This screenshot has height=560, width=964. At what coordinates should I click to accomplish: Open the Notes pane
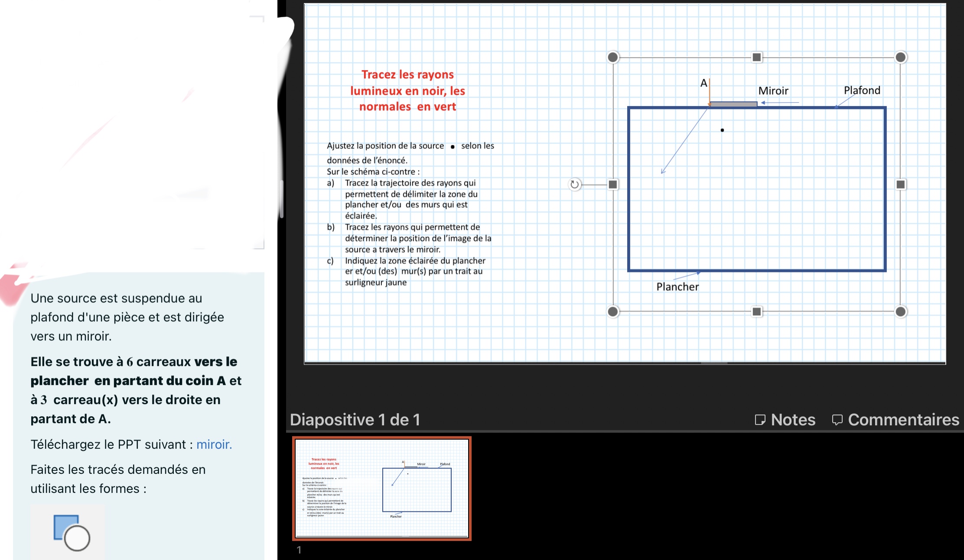point(785,420)
